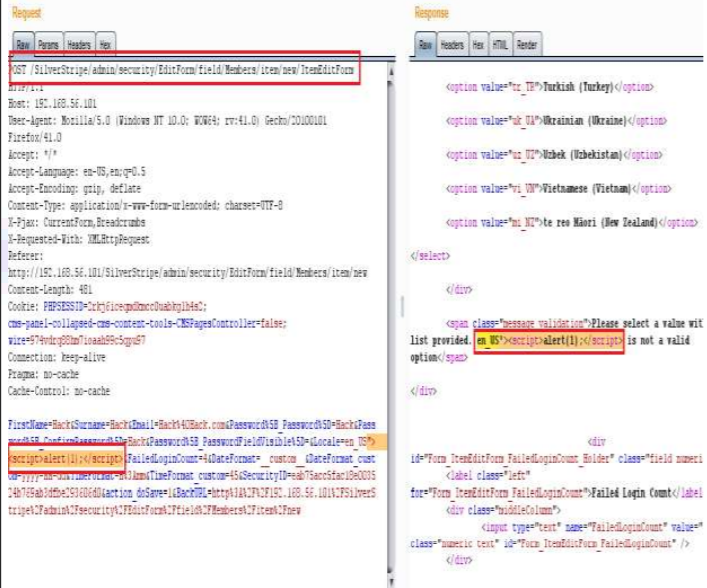Click the POST request line in the request
The image size is (707, 588).
point(180,72)
